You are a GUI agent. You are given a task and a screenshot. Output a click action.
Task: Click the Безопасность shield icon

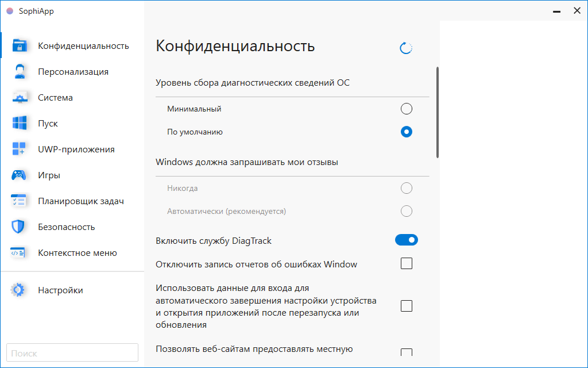(19, 227)
